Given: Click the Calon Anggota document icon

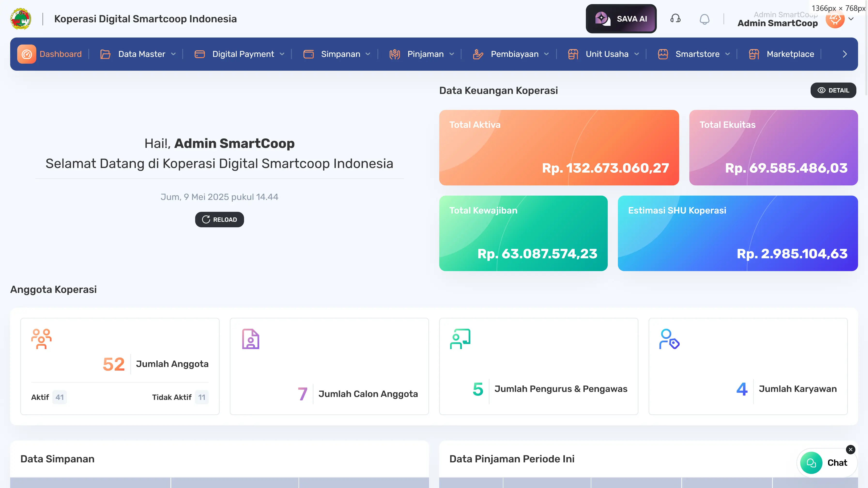Looking at the screenshot, I should point(251,339).
